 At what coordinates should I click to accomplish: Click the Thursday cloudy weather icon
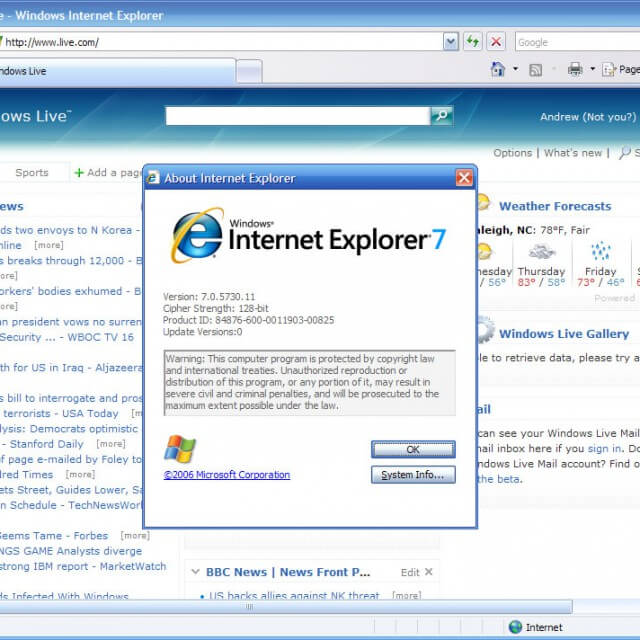point(542,251)
